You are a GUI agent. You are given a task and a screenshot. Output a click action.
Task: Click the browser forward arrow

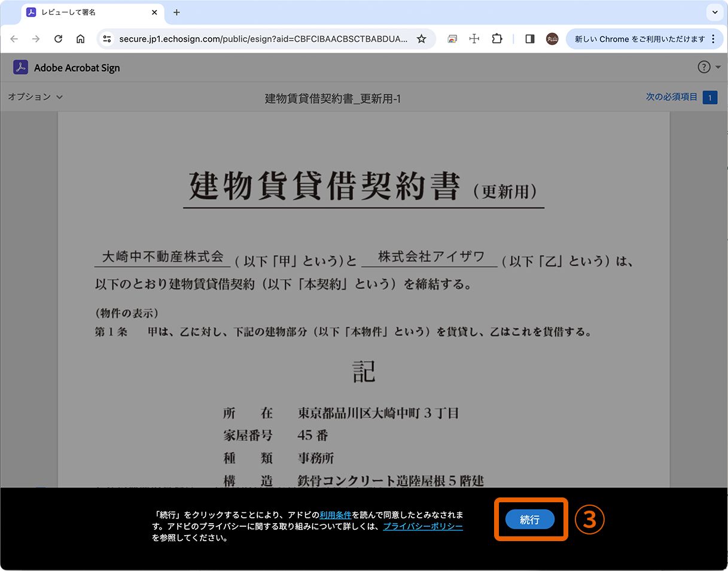pos(36,39)
